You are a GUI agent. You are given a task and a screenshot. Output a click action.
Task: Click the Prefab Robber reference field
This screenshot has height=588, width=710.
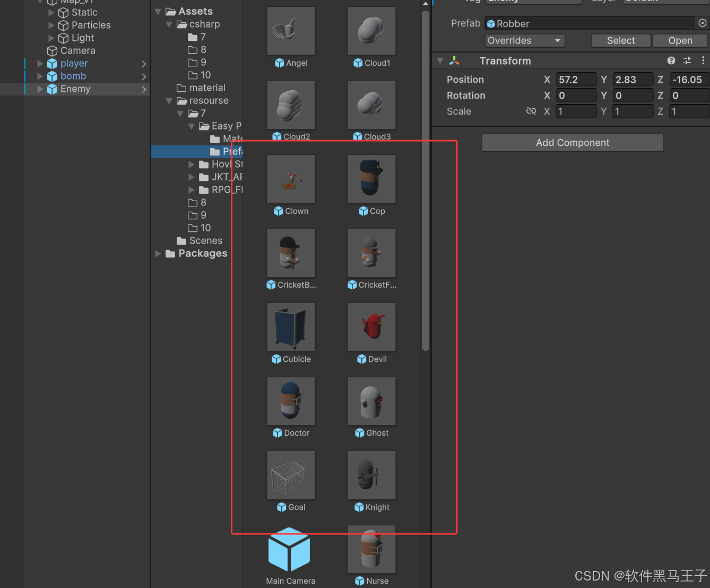coord(590,23)
